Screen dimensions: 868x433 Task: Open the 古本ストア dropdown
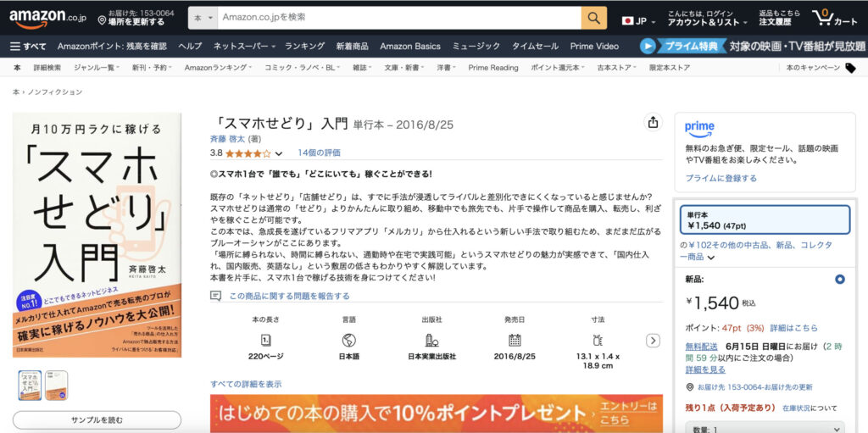tap(617, 68)
